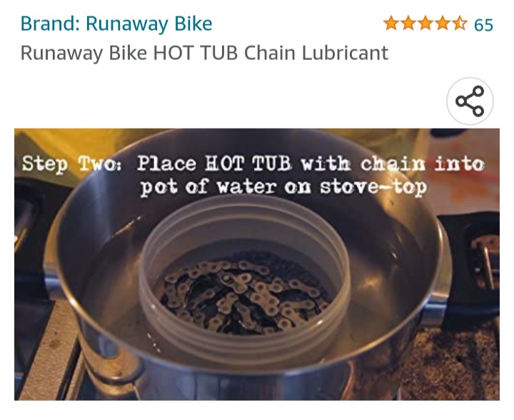Viewport: 514px width, 420px height.
Task: Select the Runaway Bike HOT TUB Chain Lubricant title
Action: point(204,53)
